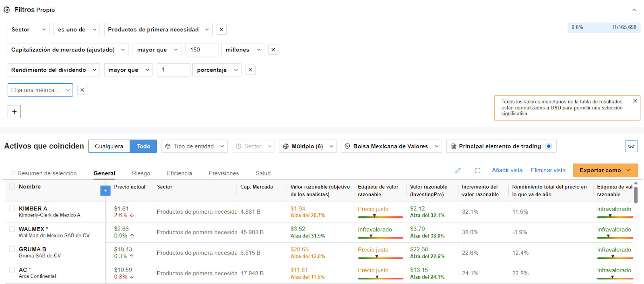Open Productos de primera necesidad dropdown
This screenshot has height=284, width=644.
[x=158, y=30]
